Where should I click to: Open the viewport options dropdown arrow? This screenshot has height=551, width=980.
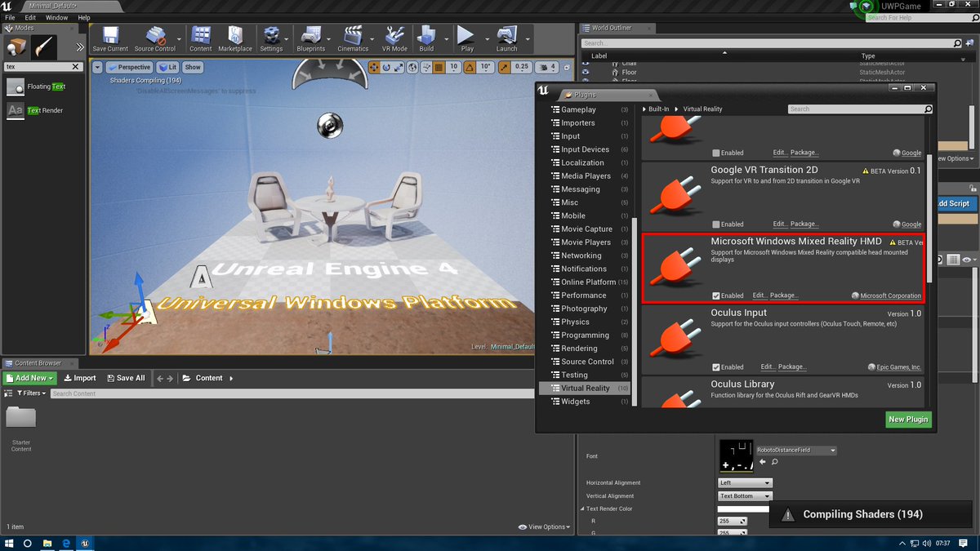coord(98,67)
